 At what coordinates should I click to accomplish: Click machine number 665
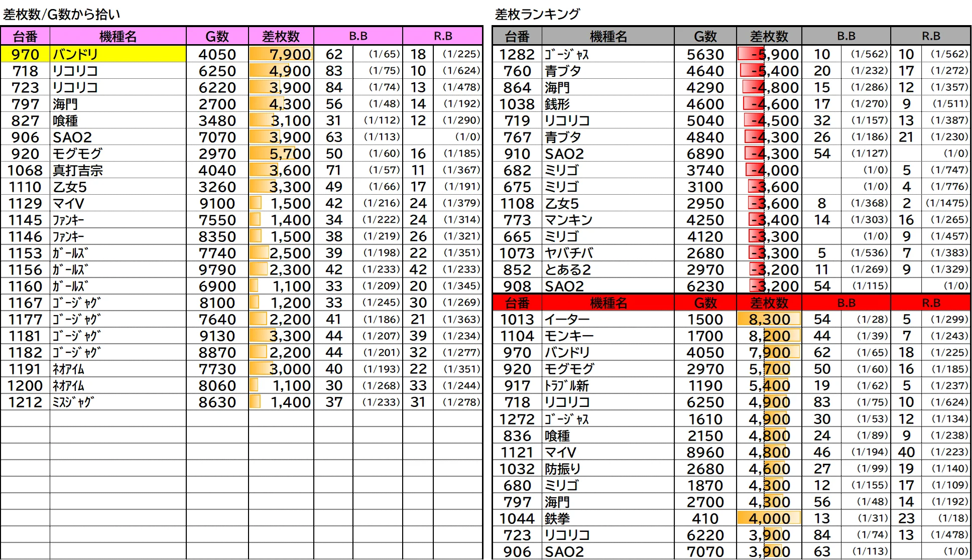pyautogui.click(x=517, y=236)
